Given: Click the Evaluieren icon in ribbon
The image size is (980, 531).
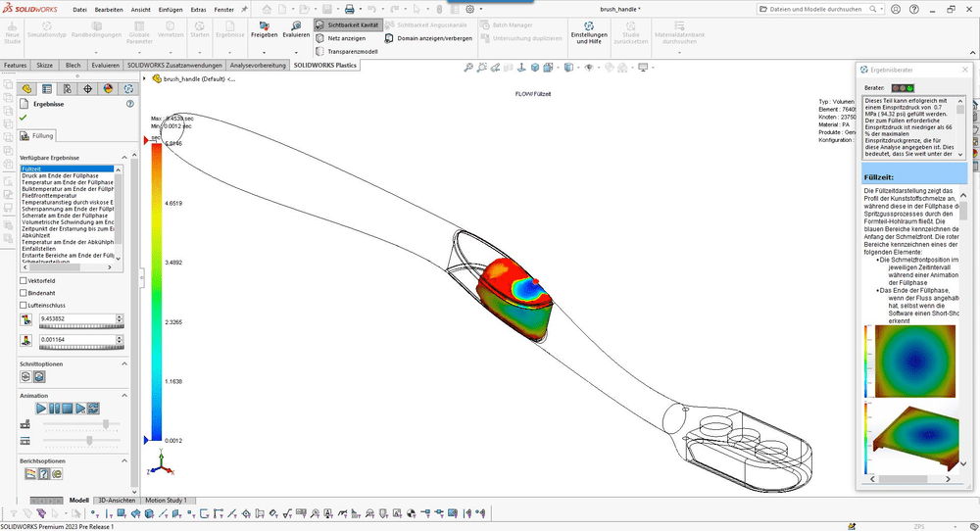Looking at the screenshot, I should click(296, 25).
